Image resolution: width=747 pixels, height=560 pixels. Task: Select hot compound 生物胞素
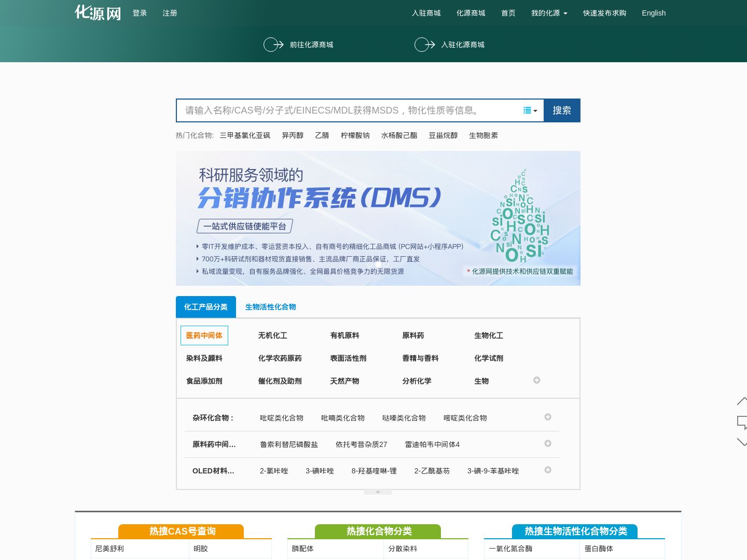click(x=483, y=135)
